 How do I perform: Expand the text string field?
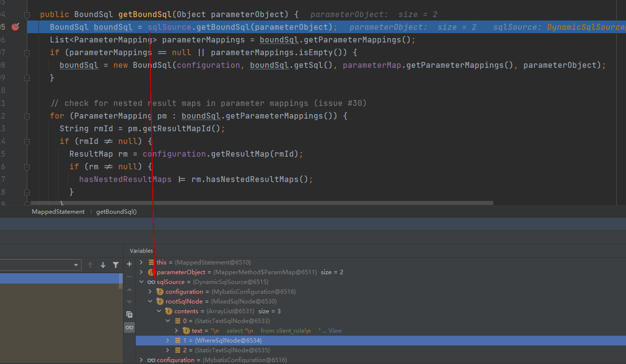(177, 331)
